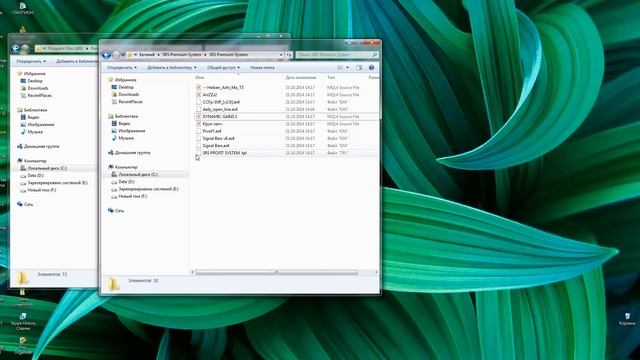Open Видео library in the front window sidebar

[124, 123]
